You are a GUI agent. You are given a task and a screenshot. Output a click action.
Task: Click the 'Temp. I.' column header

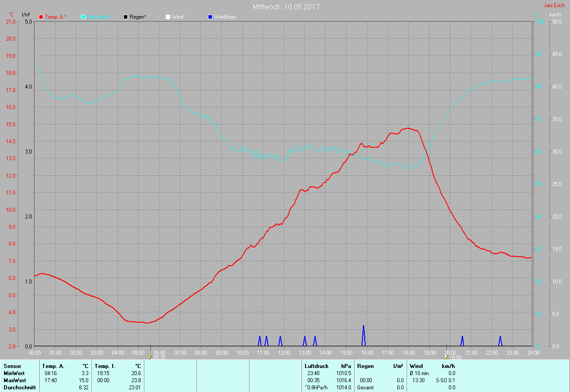click(105, 366)
